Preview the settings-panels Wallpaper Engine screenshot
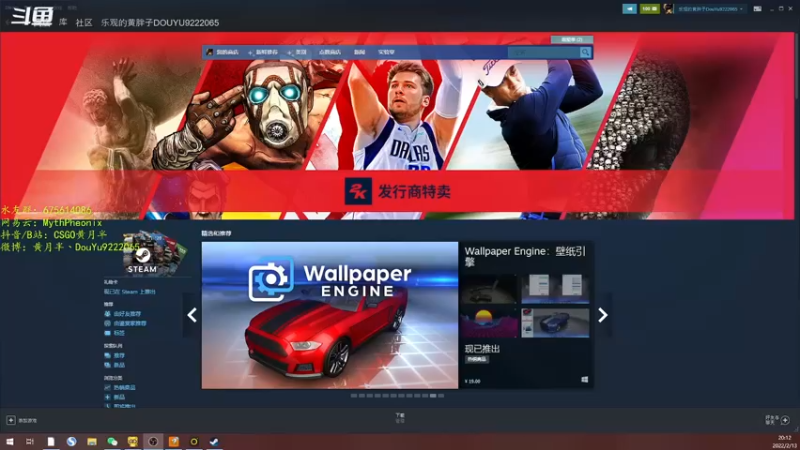 click(x=555, y=288)
